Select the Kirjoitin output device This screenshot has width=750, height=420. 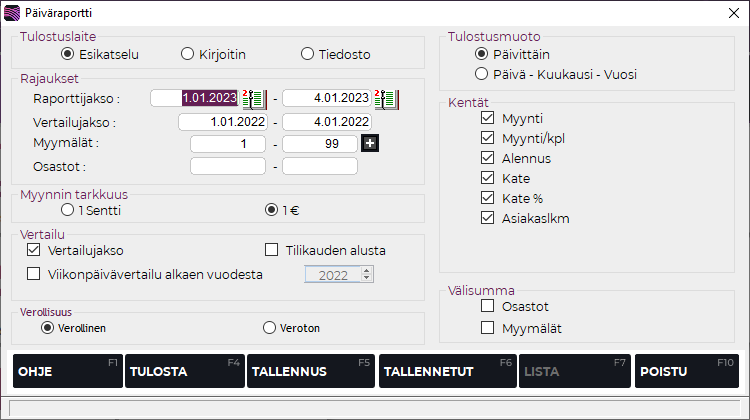pos(187,54)
